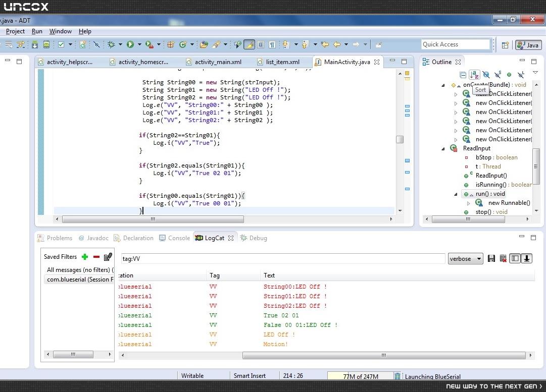Edit selected LogCat filter icon
Image resolution: width=546 pixels, height=392 pixels.
(x=108, y=257)
